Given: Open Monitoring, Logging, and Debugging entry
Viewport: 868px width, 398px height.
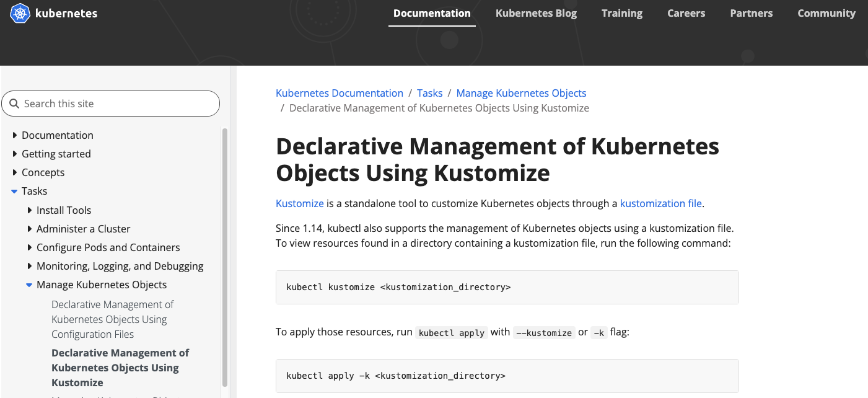Looking at the screenshot, I should pyautogui.click(x=120, y=266).
